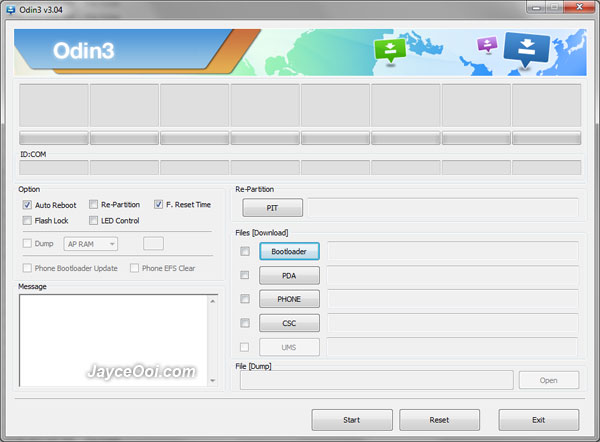Viewport: 600px width, 442px height.
Task: Tick the checkbox beside CSC
Action: pos(245,323)
